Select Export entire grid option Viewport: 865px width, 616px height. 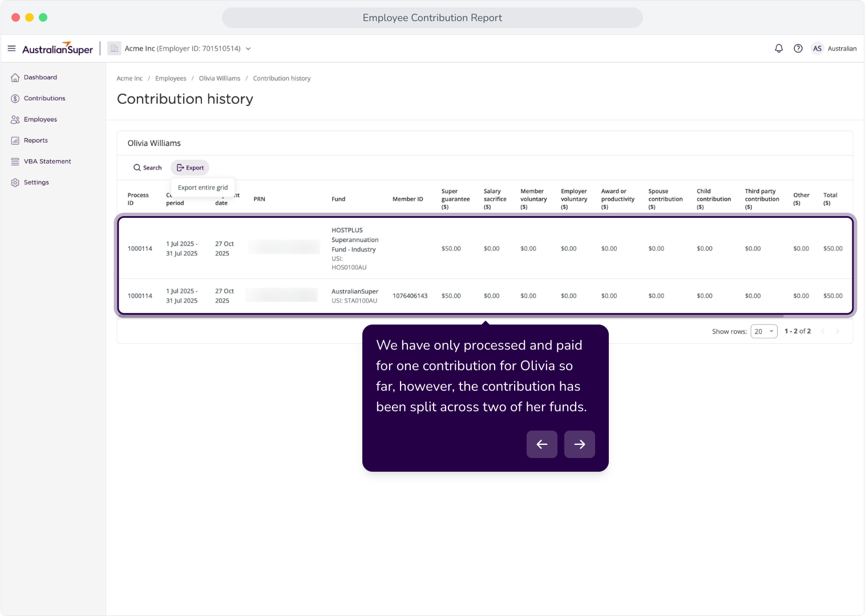203,188
